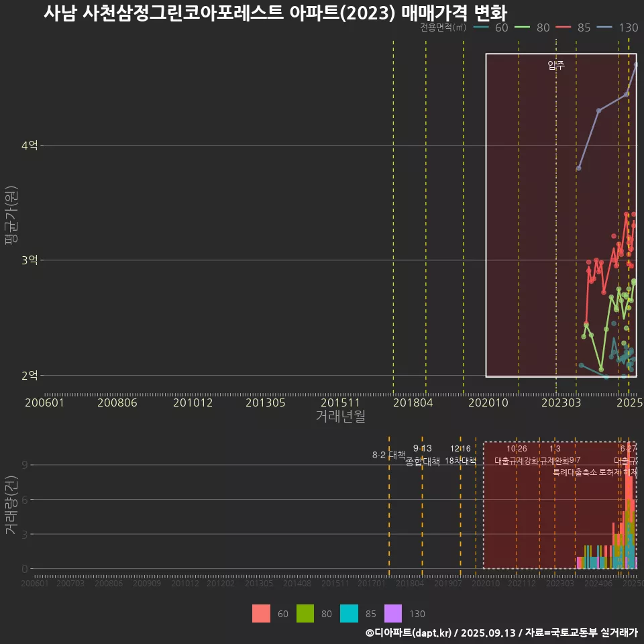Select the 80 line entry in top legend
The image size is (644, 644).
click(532, 28)
